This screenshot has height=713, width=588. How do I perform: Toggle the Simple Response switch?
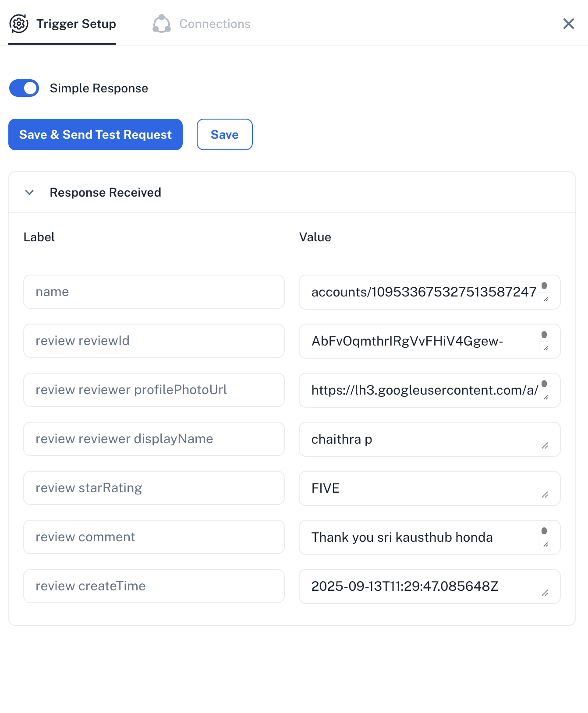(24, 88)
